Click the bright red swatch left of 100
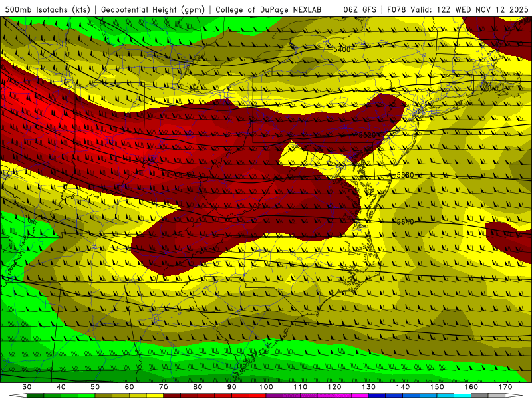This screenshot has height=399, width=532. 257,395
